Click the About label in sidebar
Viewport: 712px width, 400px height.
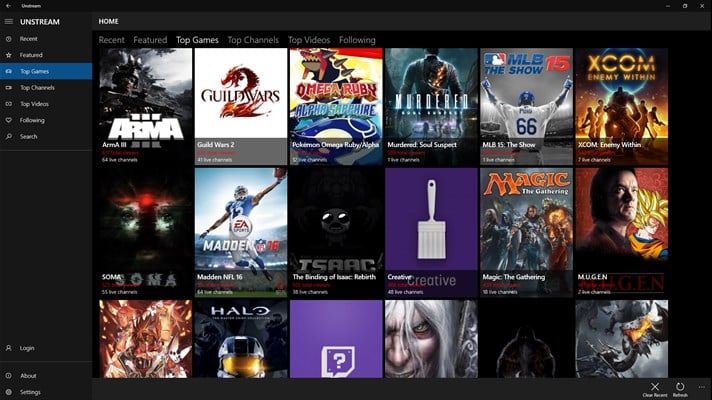point(28,375)
